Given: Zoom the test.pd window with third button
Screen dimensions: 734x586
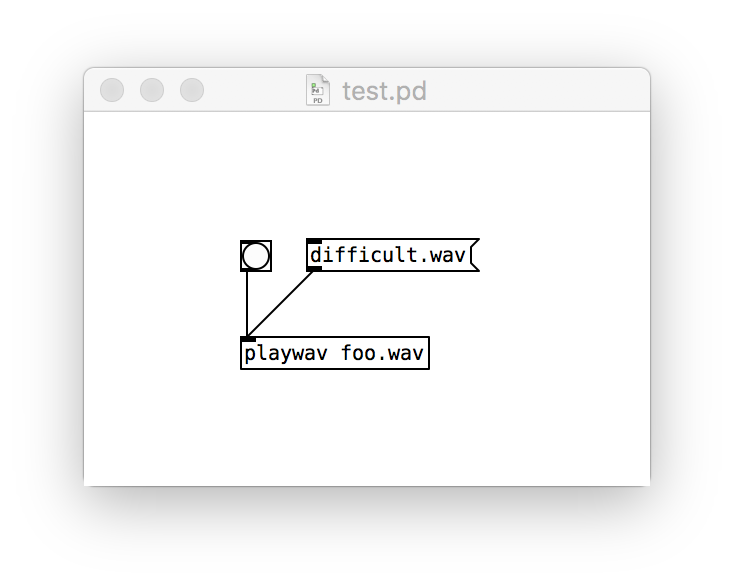Looking at the screenshot, I should [x=192, y=90].
